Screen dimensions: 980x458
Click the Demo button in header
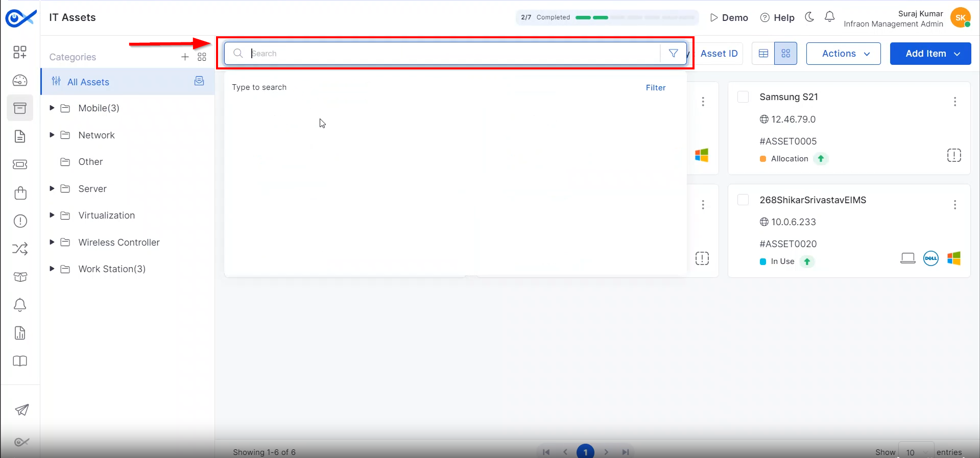coord(729,18)
